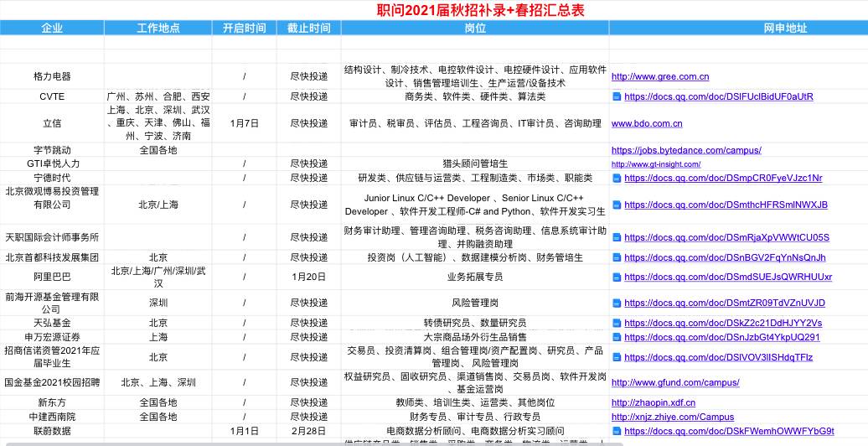Open the 阿里巴巴 docs.qq.com link
868x446 pixels.
tap(728, 277)
